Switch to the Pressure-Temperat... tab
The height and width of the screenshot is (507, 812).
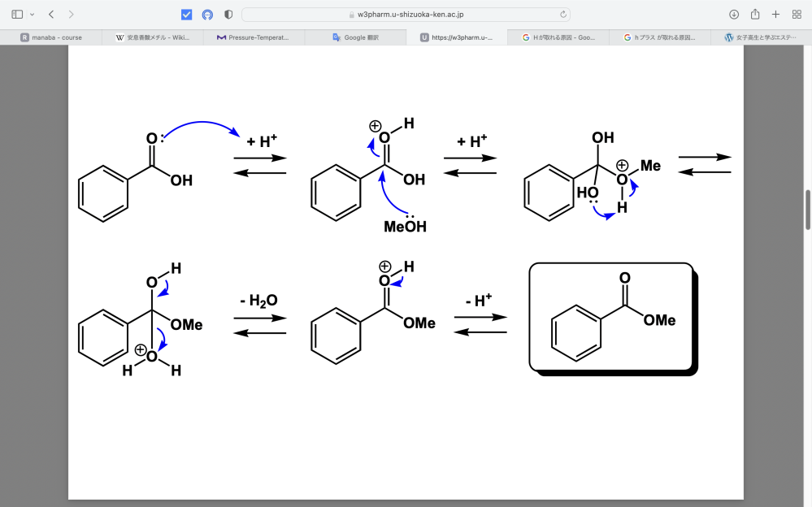253,37
